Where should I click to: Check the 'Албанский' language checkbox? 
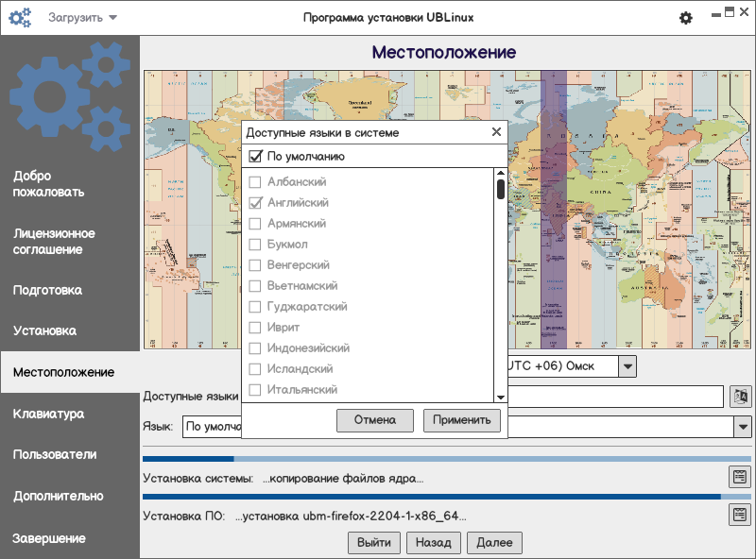[x=254, y=181]
